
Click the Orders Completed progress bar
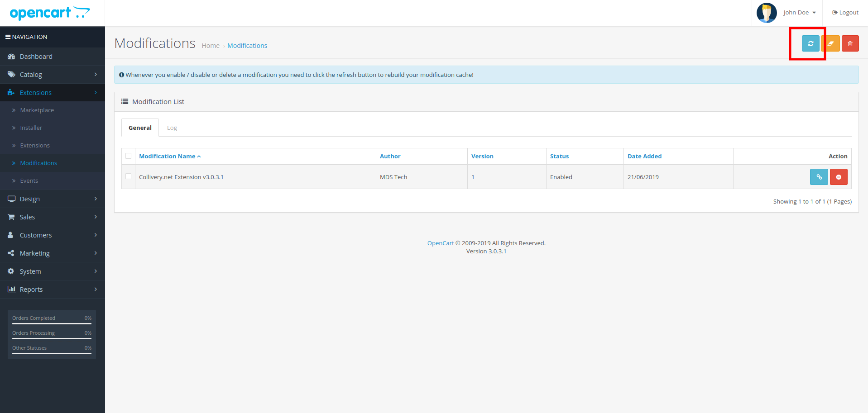click(x=52, y=323)
